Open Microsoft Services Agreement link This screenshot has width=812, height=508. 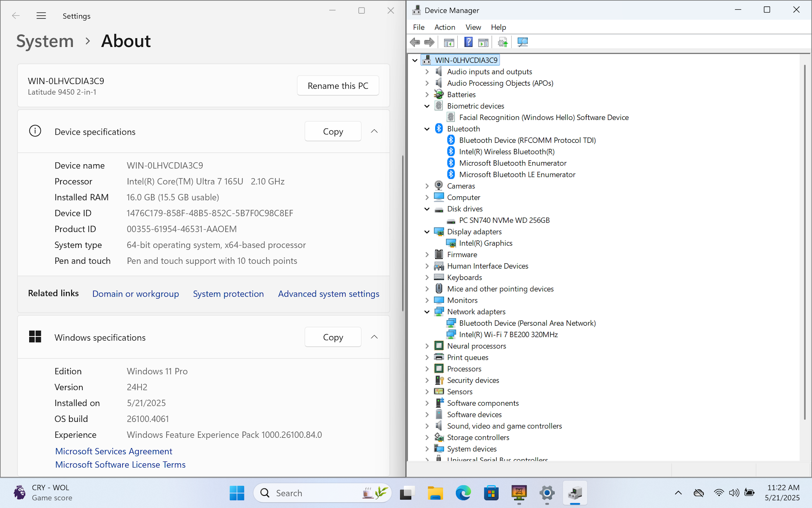pos(114,451)
